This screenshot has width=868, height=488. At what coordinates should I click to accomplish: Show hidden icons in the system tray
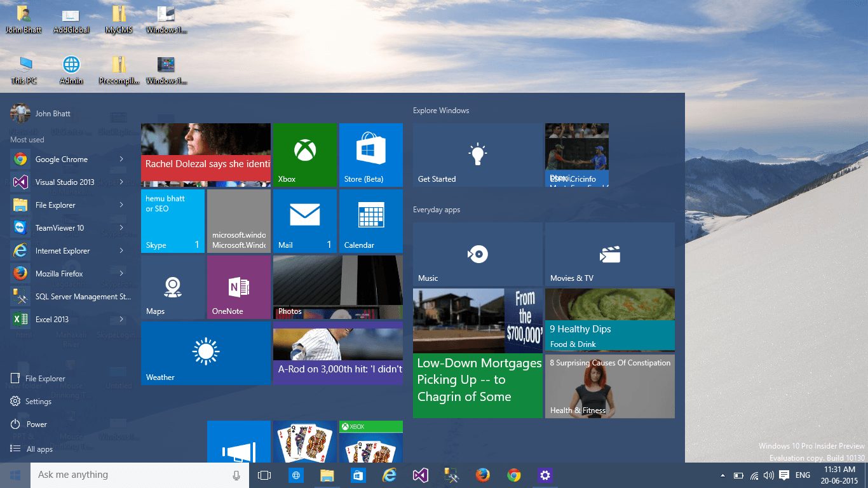click(x=722, y=475)
